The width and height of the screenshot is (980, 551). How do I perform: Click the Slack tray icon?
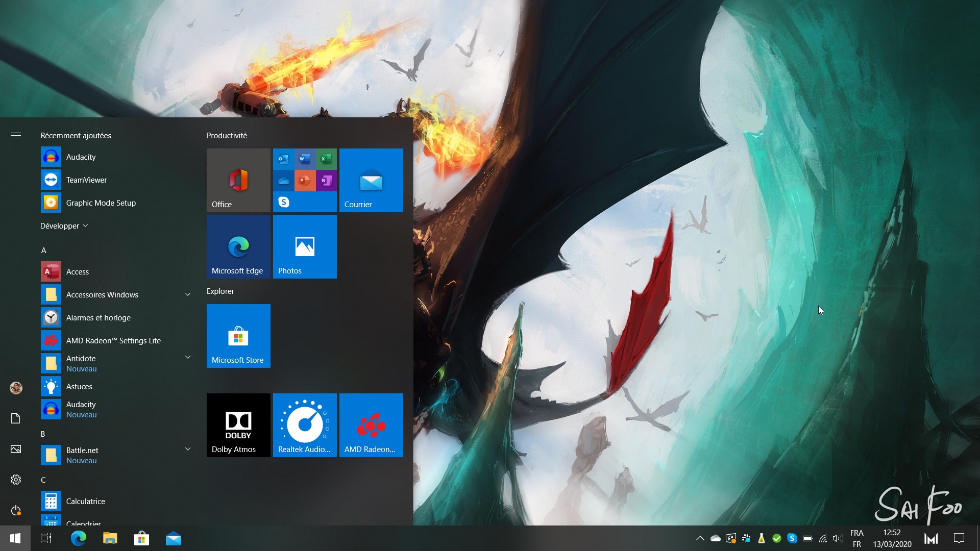point(746,538)
